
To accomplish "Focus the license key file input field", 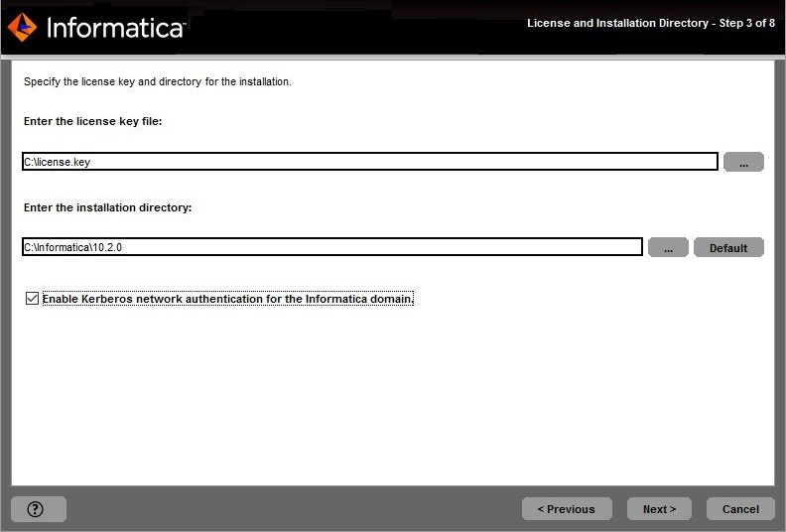I will [370, 162].
